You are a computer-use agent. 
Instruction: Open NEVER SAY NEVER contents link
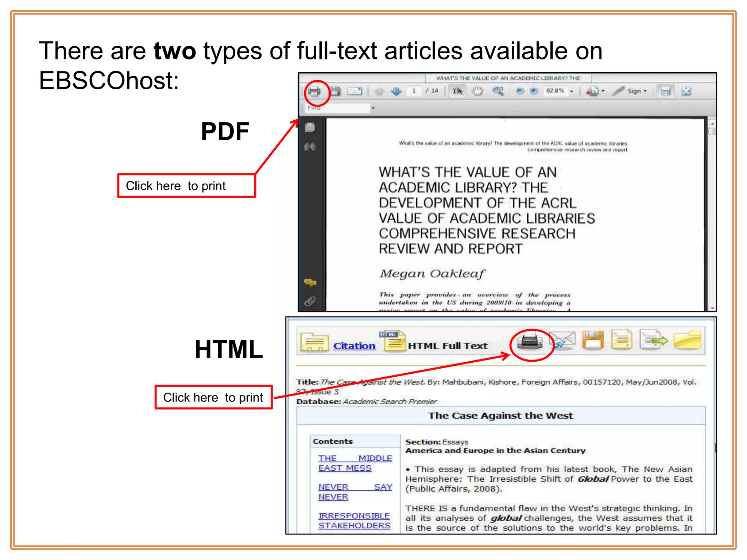tap(355, 492)
